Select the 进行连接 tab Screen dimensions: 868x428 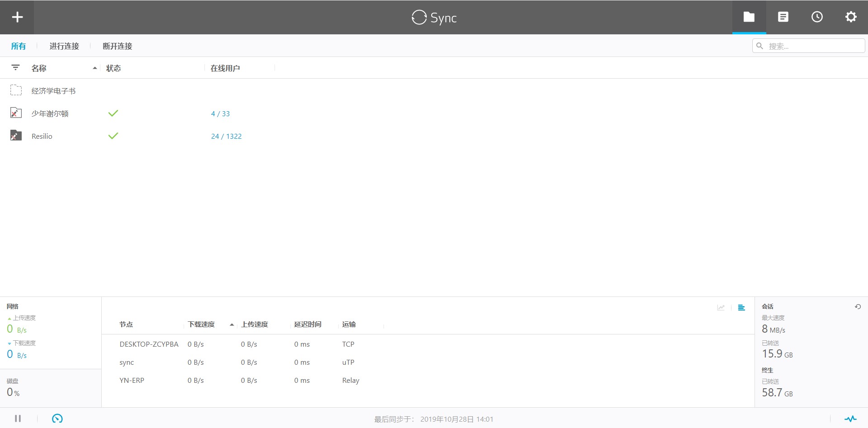(x=64, y=46)
